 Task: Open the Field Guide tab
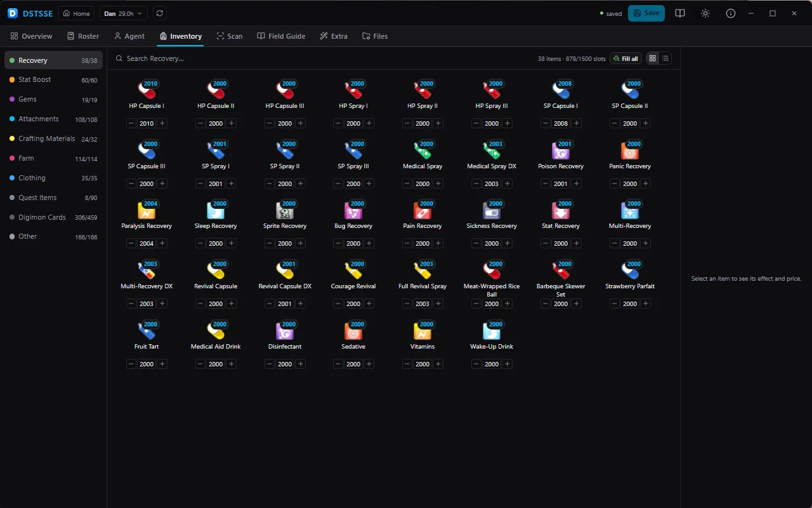point(281,36)
